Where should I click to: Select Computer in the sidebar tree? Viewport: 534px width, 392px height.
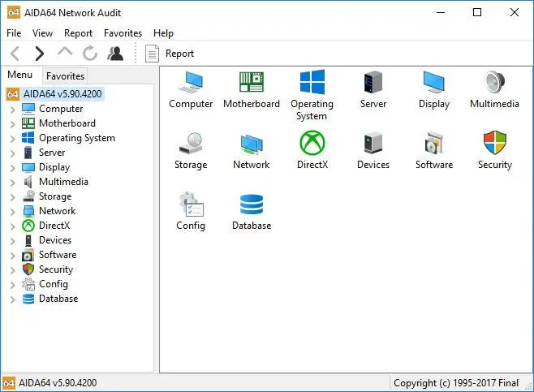(x=61, y=109)
